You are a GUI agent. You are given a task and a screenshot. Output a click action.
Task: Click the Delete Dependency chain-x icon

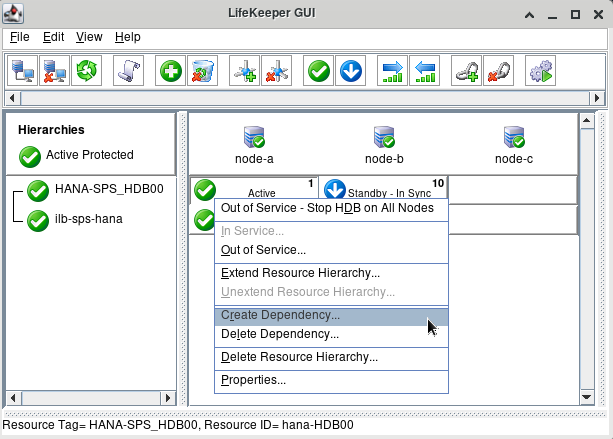[x=498, y=71]
